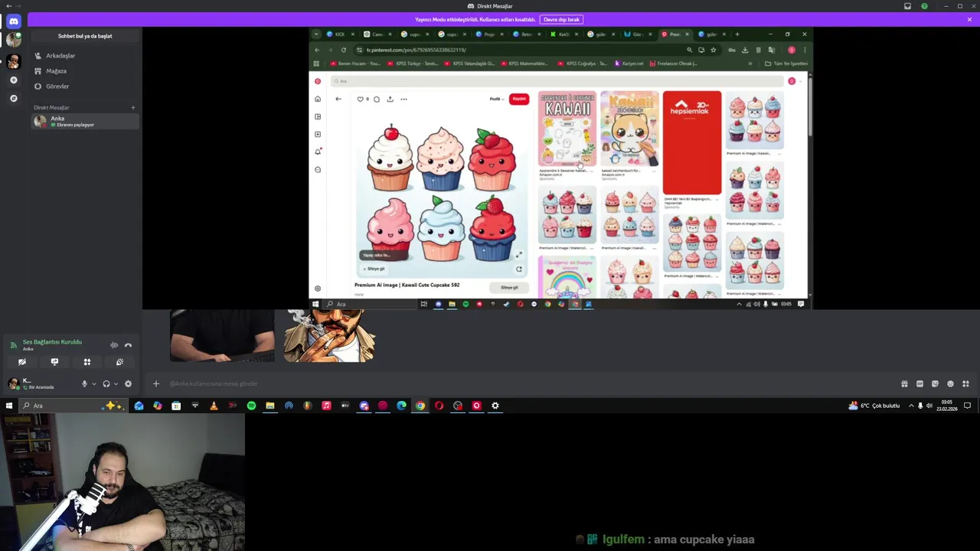Select the active Pinterest 'Prem' tab in stream
This screenshot has width=980, height=551.
[x=675, y=34]
